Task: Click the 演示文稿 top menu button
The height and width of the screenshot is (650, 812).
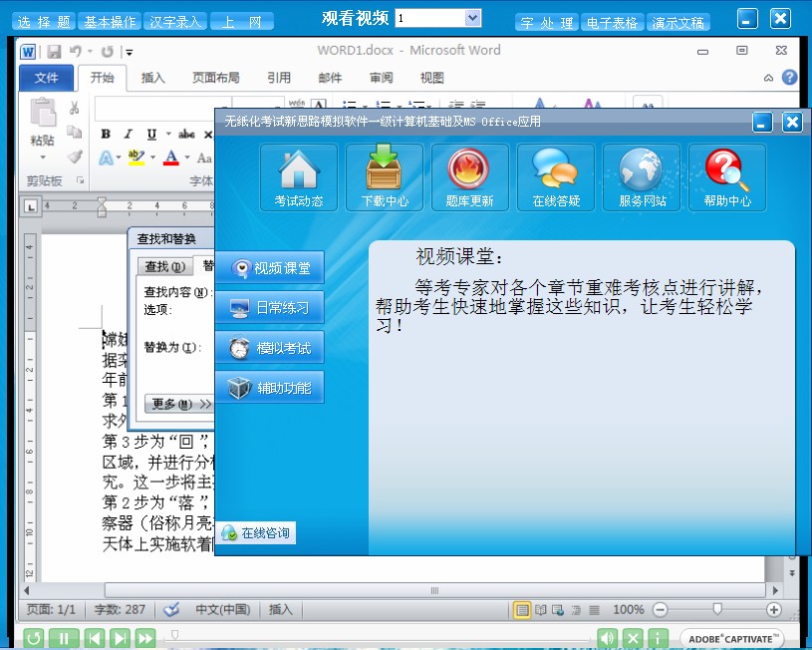Action: 678,23
